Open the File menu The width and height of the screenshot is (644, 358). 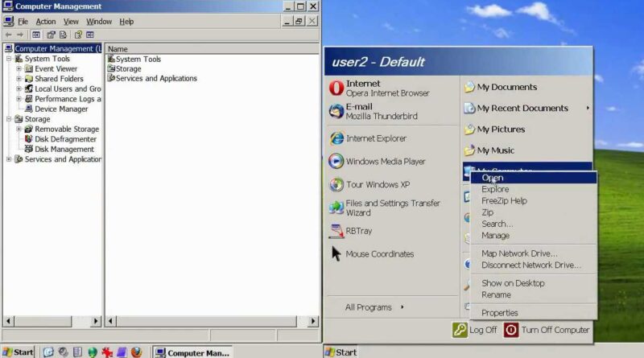pyautogui.click(x=23, y=22)
